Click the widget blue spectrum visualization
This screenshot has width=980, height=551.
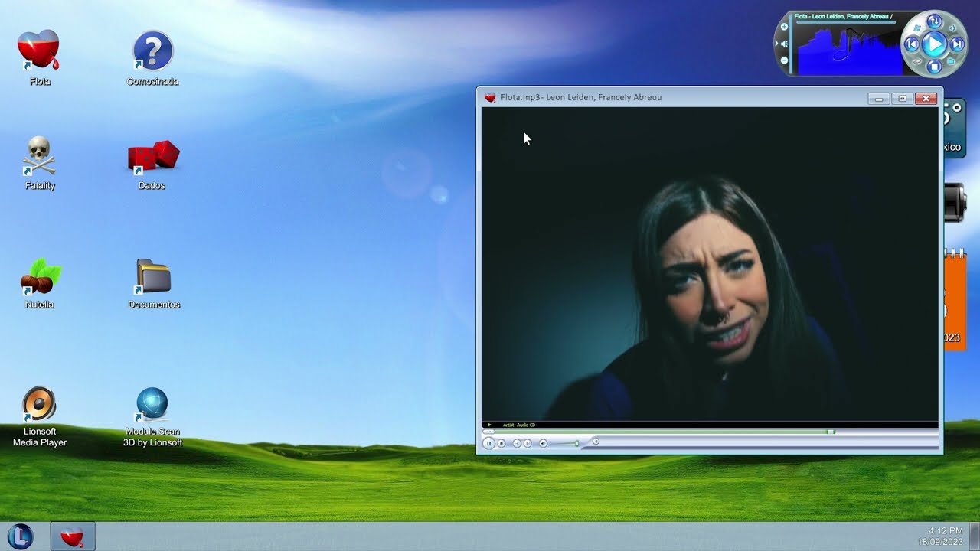tap(850, 51)
